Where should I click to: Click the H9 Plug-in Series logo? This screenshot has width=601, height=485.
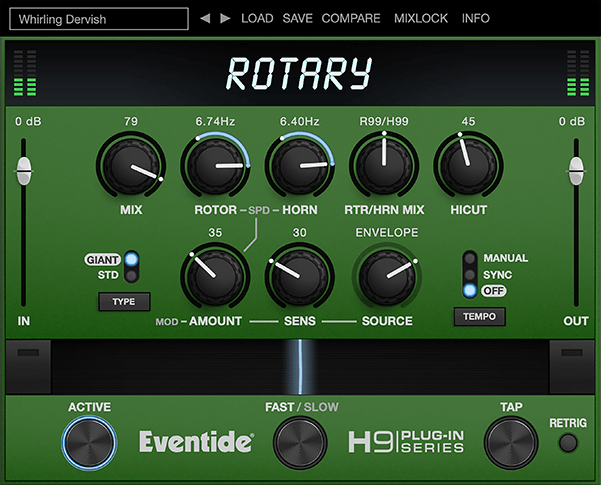[406, 442]
